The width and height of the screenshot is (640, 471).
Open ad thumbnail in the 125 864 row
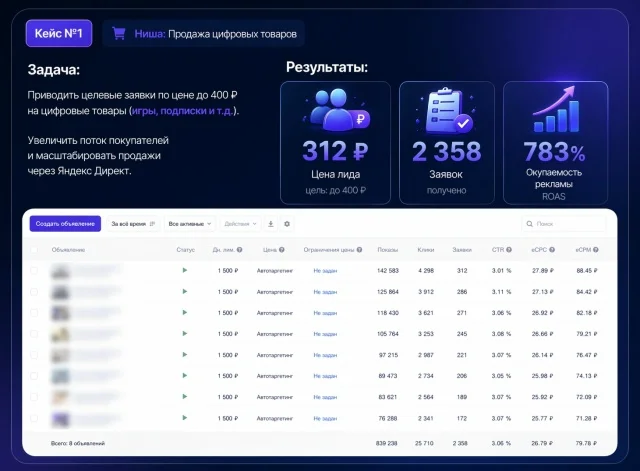click(60, 292)
